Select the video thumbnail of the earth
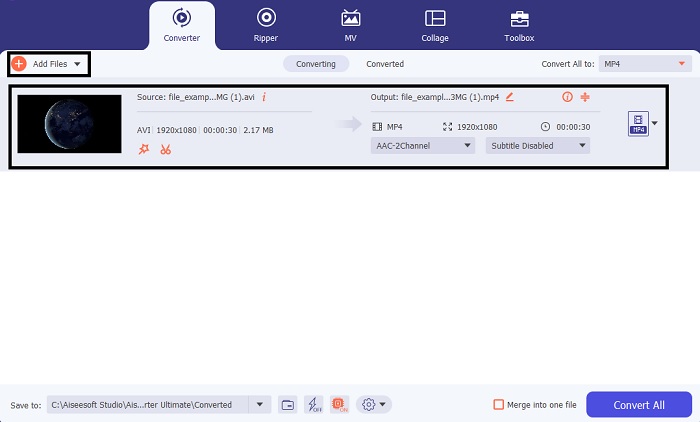This screenshot has height=422, width=700. pos(69,124)
